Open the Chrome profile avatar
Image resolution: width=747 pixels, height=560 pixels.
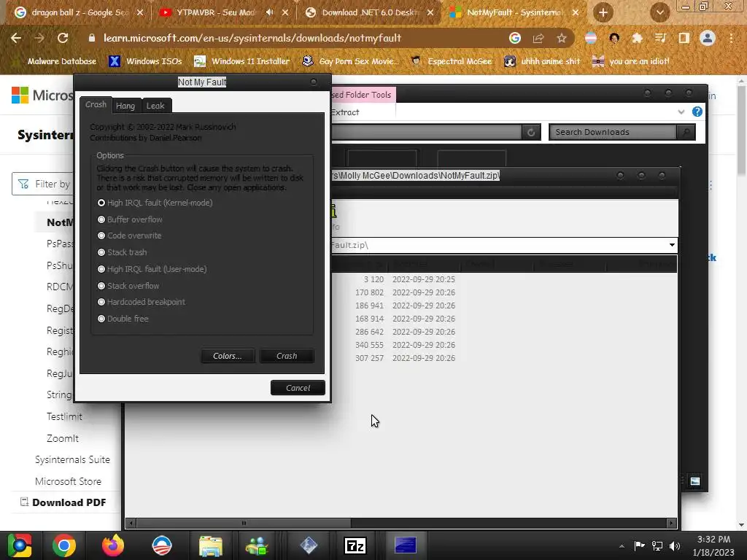click(x=708, y=38)
